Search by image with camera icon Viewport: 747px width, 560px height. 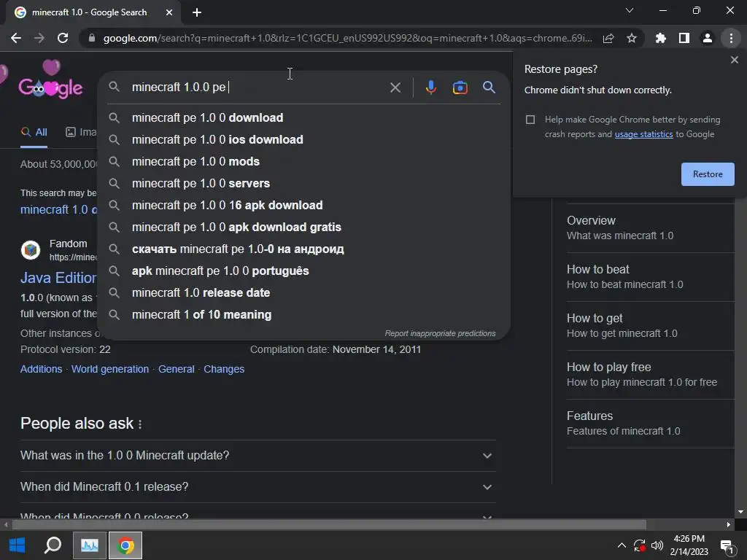tap(460, 87)
